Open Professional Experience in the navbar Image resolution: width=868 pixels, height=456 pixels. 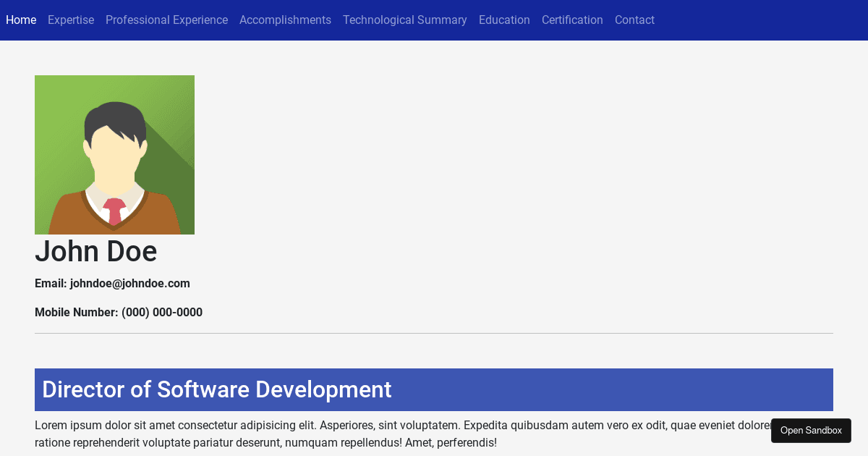(x=166, y=20)
